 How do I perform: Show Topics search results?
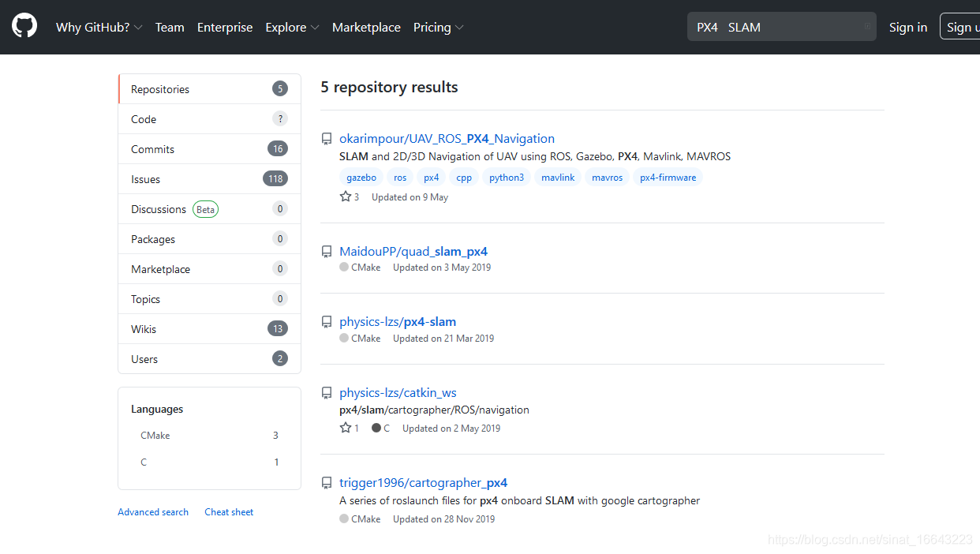(x=209, y=299)
